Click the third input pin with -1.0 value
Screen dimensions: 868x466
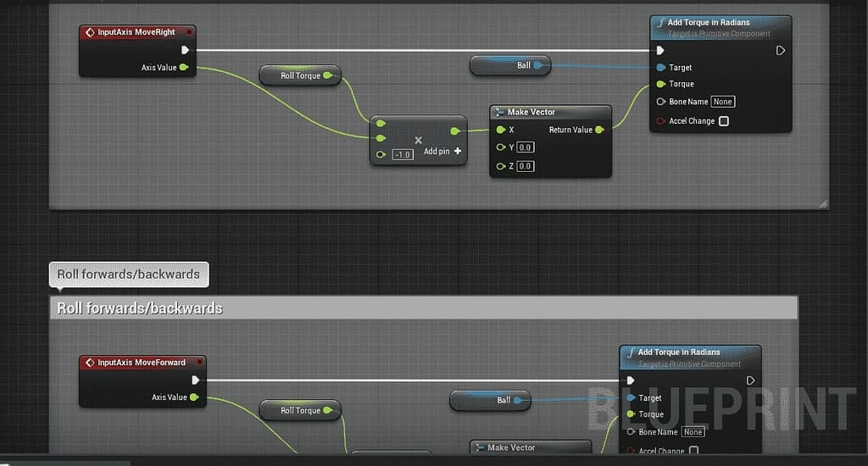pyautogui.click(x=381, y=154)
